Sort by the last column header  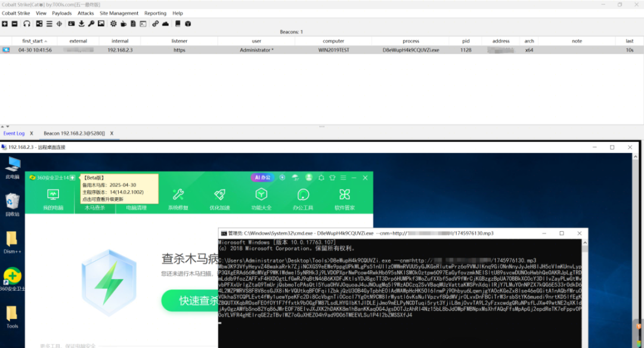(630, 41)
